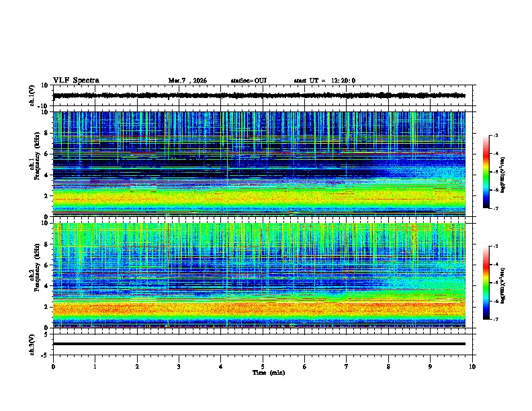Click the ch.1 voltage waveform trace
This screenshot has width=532, height=411.
point(259,95)
